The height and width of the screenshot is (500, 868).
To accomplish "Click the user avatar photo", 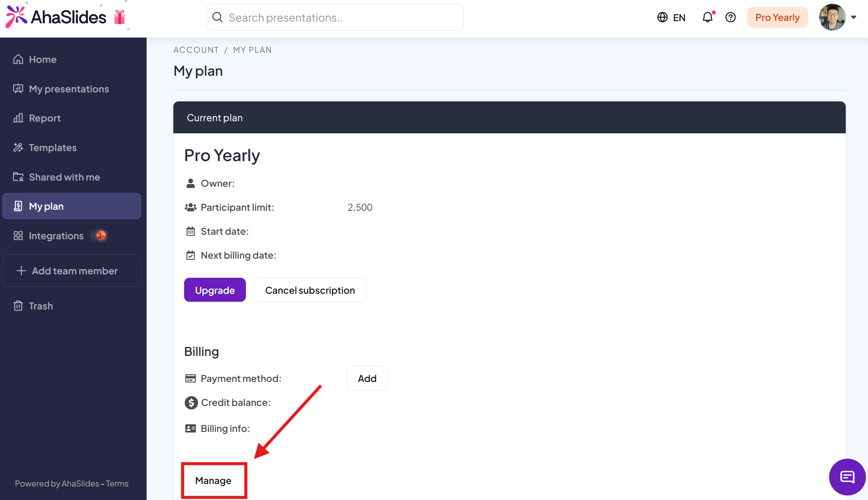I will 832,17.
